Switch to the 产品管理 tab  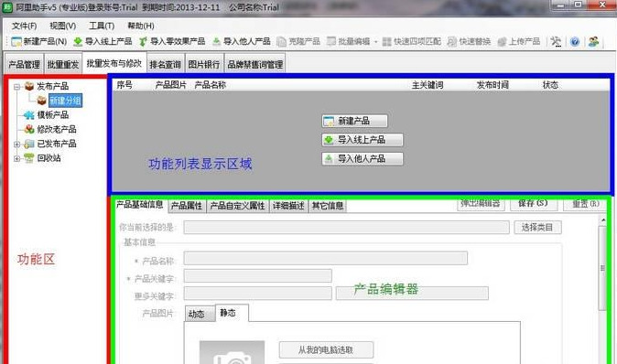[x=24, y=64]
